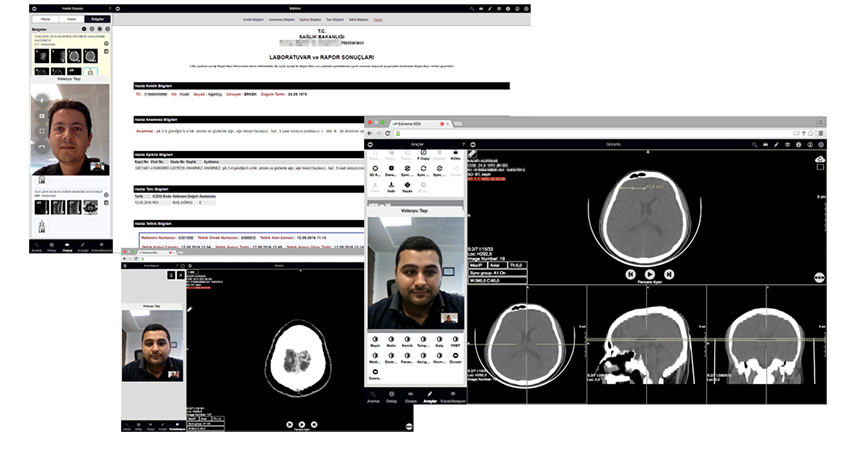Click pencil icon in Görüntü header
The height and width of the screenshot is (450, 842).
click(x=776, y=144)
